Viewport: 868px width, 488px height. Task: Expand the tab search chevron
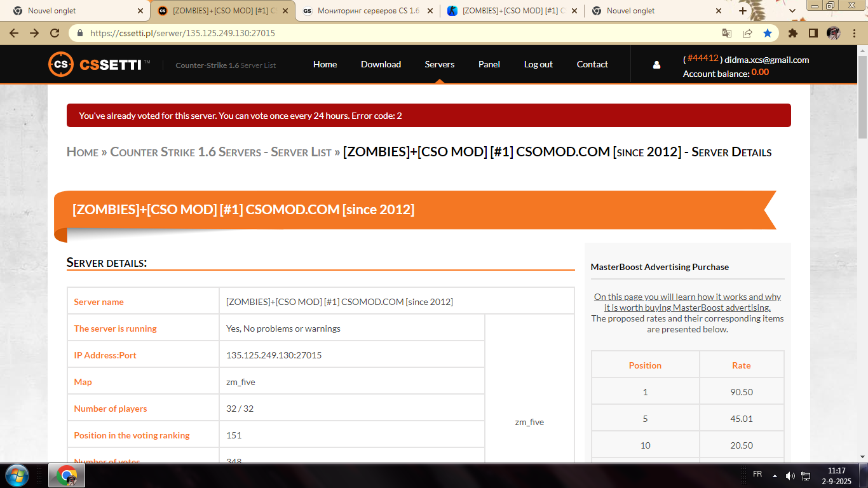click(x=792, y=11)
